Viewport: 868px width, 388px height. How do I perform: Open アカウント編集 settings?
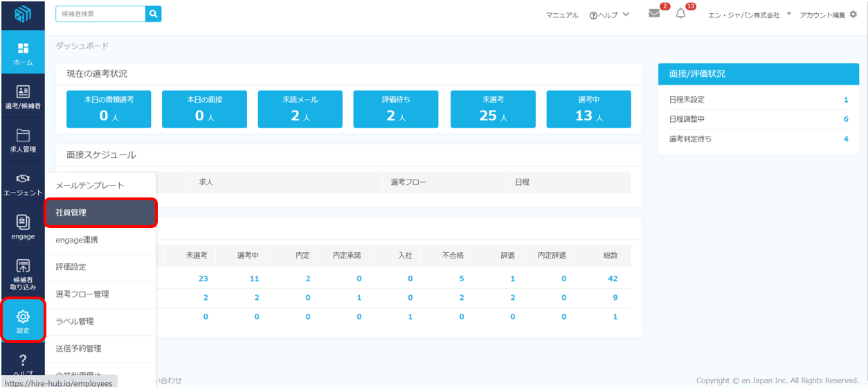(x=828, y=15)
